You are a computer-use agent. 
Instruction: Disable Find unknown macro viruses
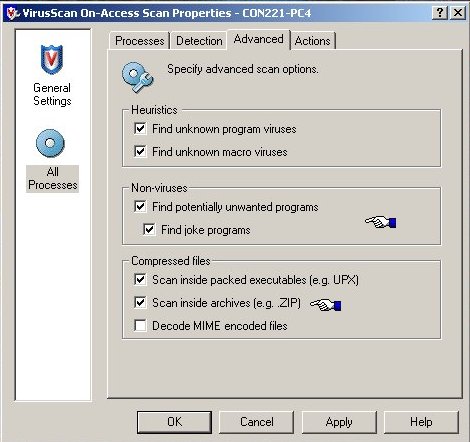click(140, 151)
